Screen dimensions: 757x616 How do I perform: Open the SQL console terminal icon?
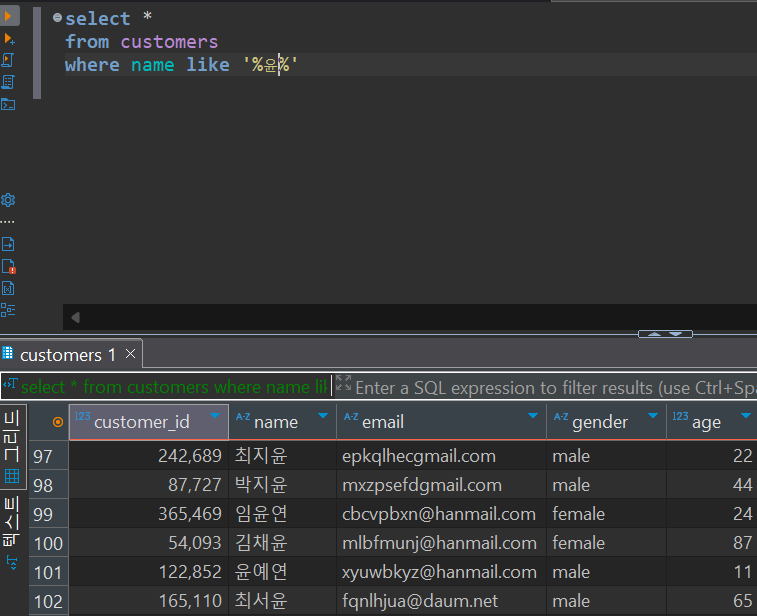8,104
